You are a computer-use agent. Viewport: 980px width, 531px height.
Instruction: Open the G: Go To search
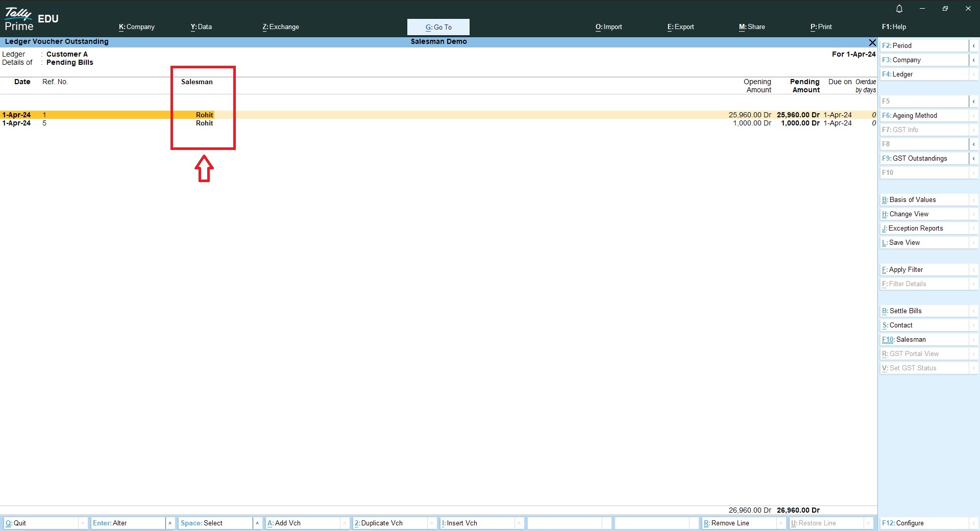click(438, 27)
